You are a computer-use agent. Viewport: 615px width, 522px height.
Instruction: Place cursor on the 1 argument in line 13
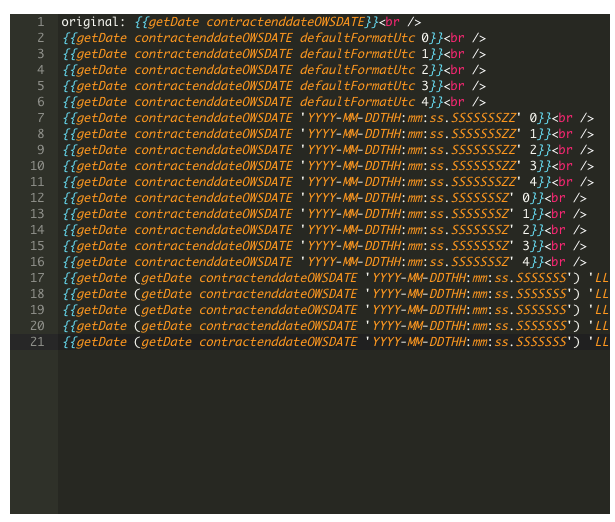coord(526,214)
